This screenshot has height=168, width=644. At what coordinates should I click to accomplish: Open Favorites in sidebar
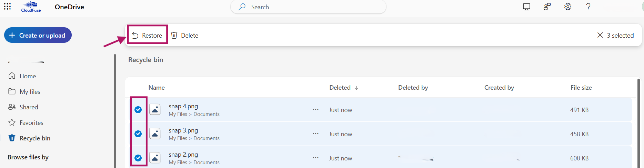(x=31, y=122)
